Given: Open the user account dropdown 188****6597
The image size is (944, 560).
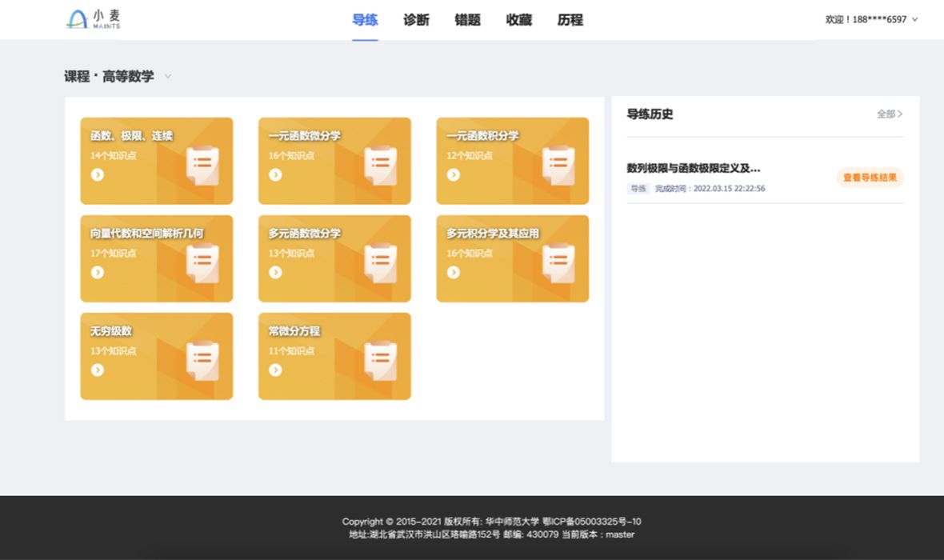Looking at the screenshot, I should coord(871,19).
